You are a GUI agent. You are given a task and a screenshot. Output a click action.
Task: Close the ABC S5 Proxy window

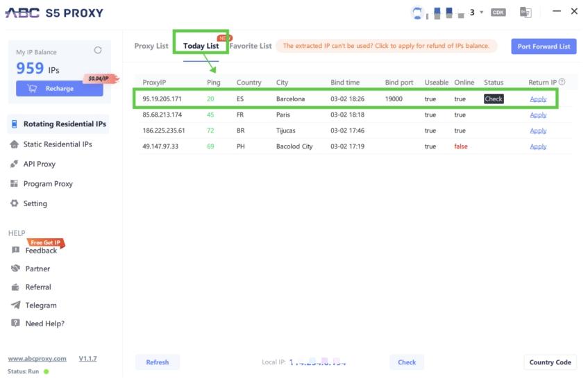tap(574, 11)
